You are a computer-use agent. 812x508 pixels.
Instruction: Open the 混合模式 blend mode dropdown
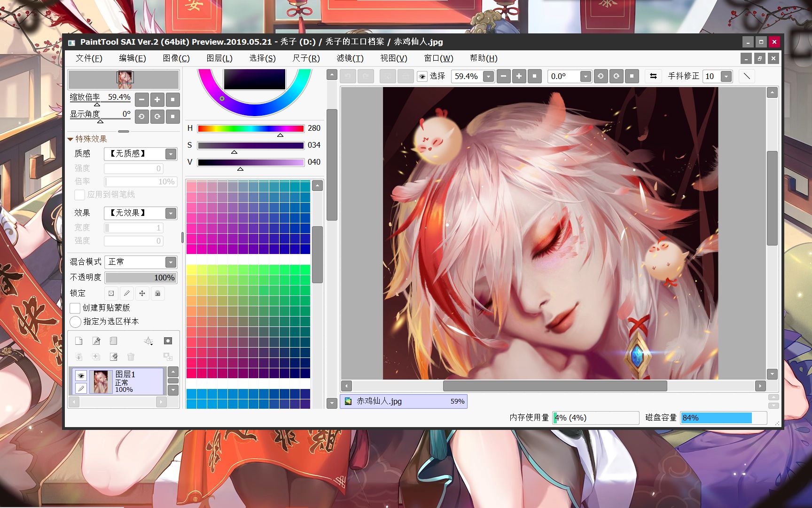(x=171, y=262)
